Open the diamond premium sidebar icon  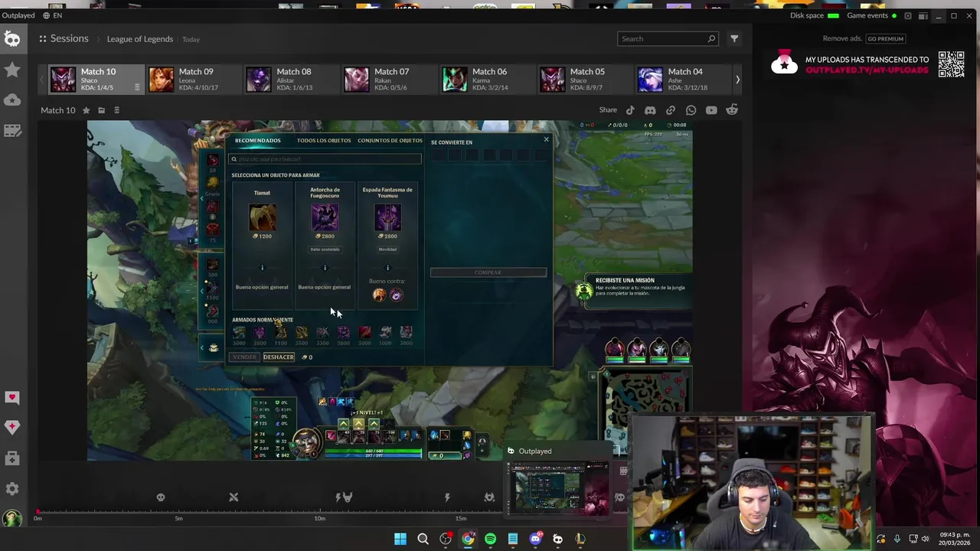pyautogui.click(x=12, y=428)
